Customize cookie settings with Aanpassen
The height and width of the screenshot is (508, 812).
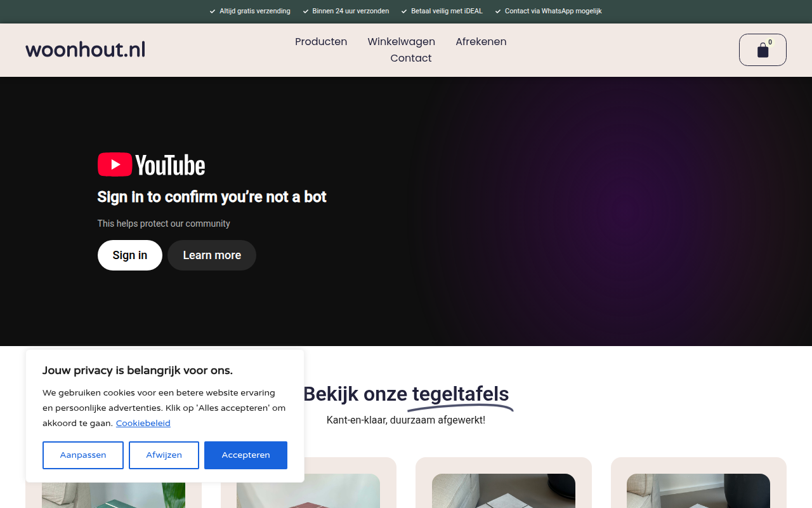[x=83, y=455]
